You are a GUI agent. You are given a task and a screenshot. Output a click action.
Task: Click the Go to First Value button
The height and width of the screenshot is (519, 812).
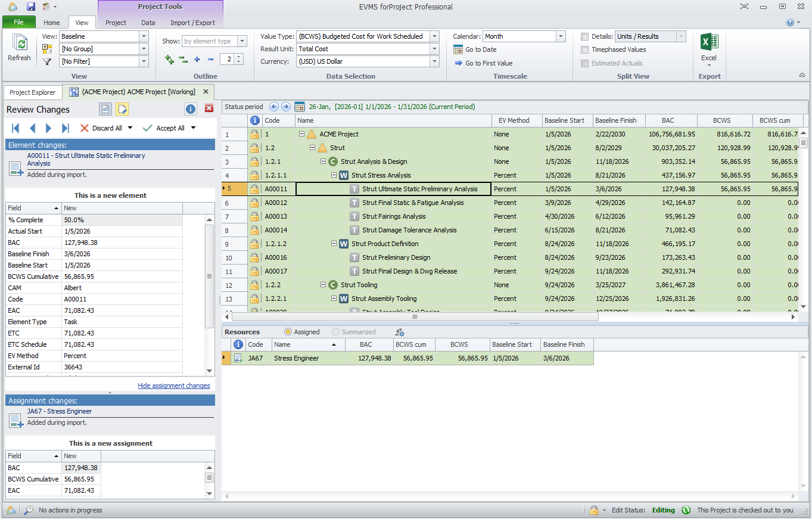pos(483,63)
